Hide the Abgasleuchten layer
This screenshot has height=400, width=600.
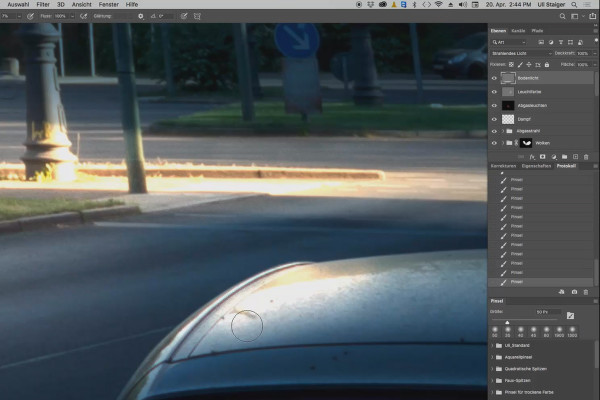point(494,106)
